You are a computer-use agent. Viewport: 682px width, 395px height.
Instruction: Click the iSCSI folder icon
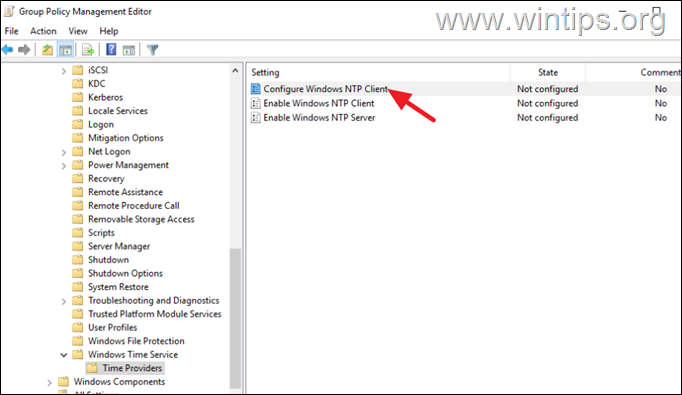tap(77, 70)
